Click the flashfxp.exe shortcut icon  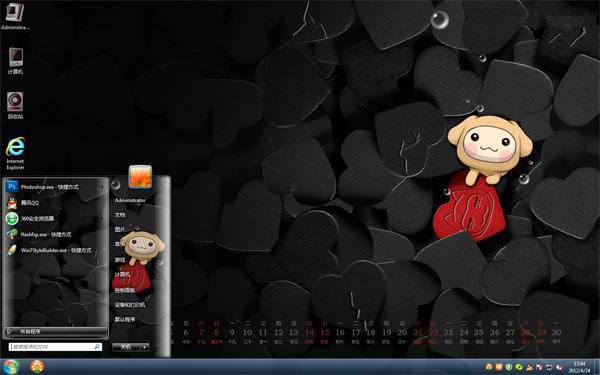coord(12,234)
